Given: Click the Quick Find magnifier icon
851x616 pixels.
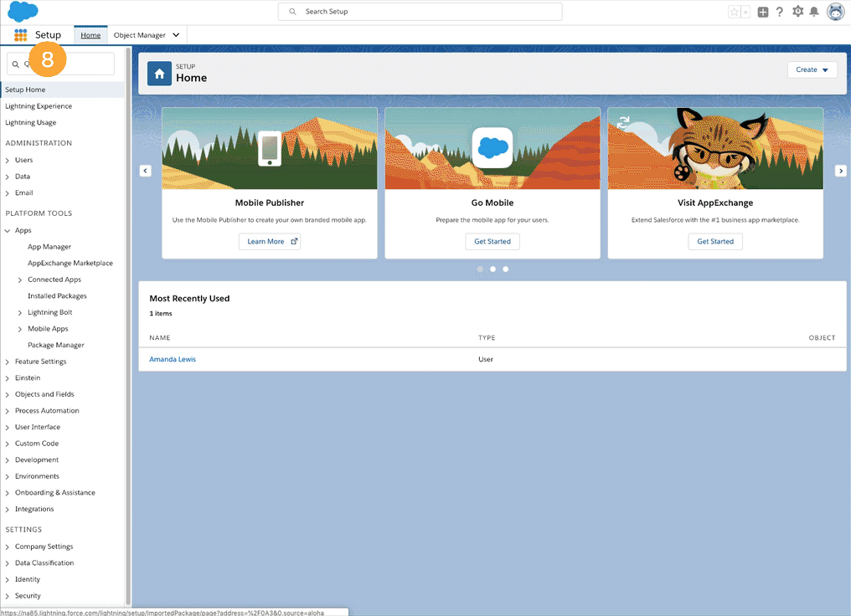Looking at the screenshot, I should (x=16, y=64).
